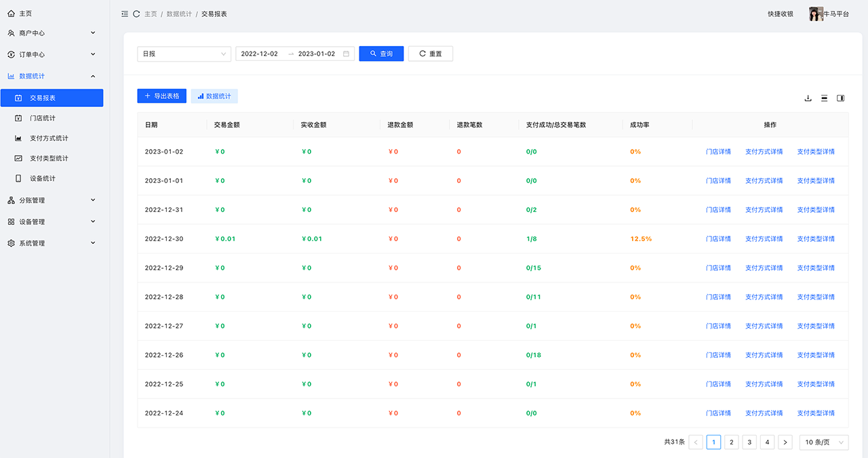
Task: Click the sidebar collapse icon in header
Action: [x=125, y=14]
